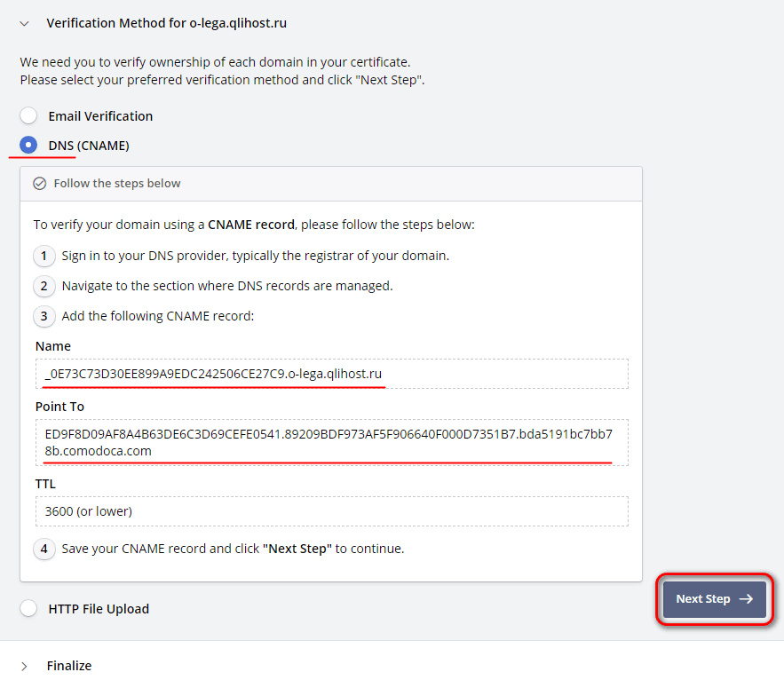Expand the Finalize section chevron
The image size is (784, 688).
point(24,666)
